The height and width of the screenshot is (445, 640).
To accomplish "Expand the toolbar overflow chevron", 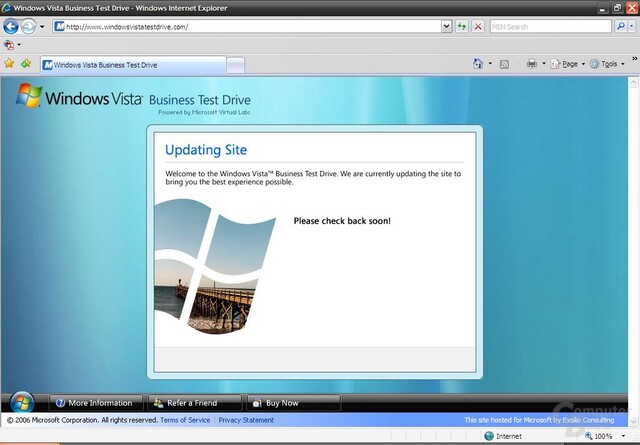I will [635, 58].
